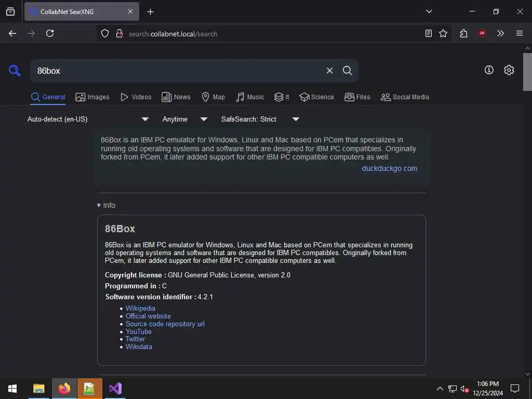Open the notification center icon
Screen dimensions: 532x399
[515, 389]
